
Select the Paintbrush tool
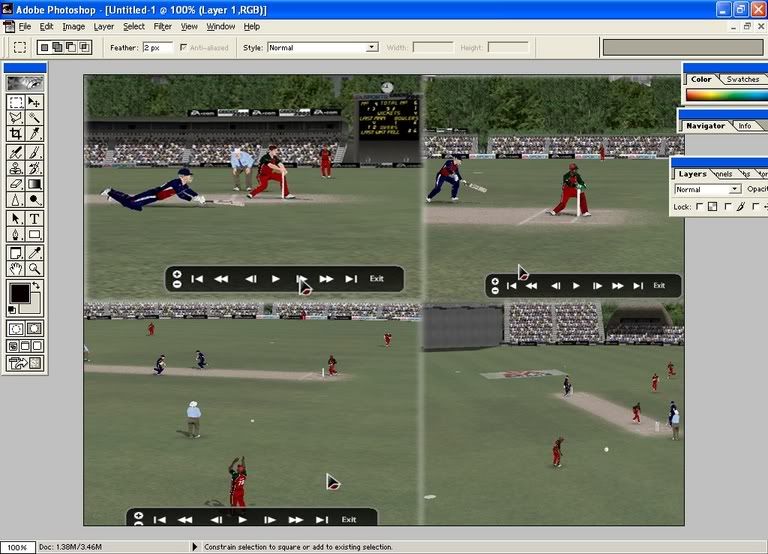coord(34,152)
